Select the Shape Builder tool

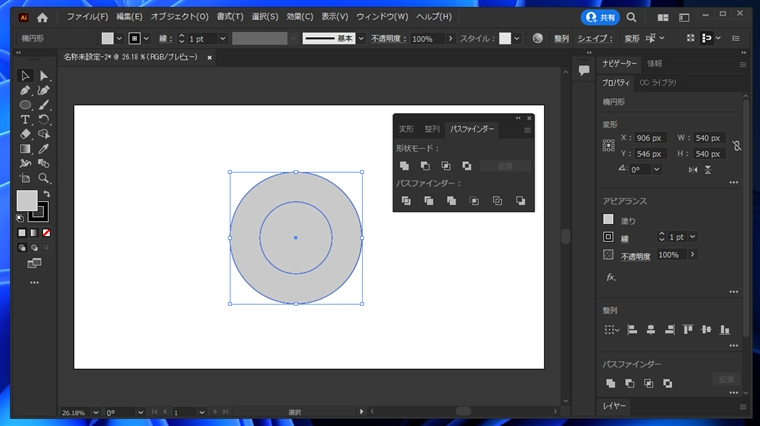[x=44, y=134]
